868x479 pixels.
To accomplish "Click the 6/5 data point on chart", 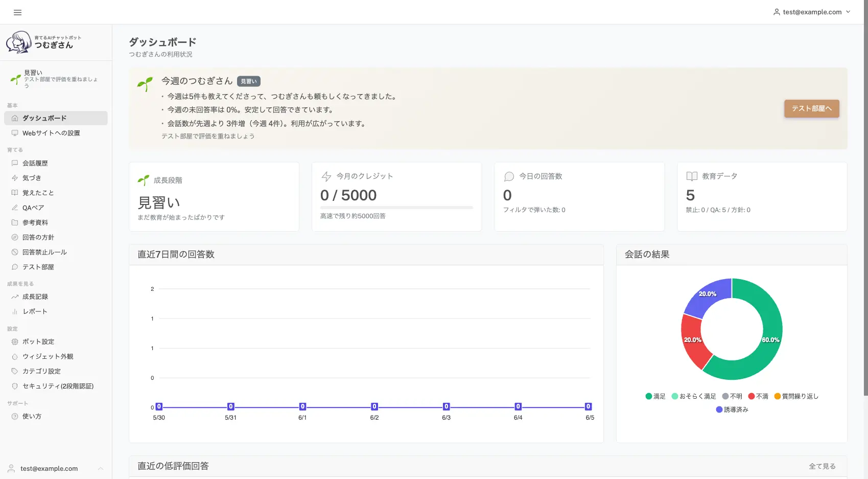I will [588, 406].
